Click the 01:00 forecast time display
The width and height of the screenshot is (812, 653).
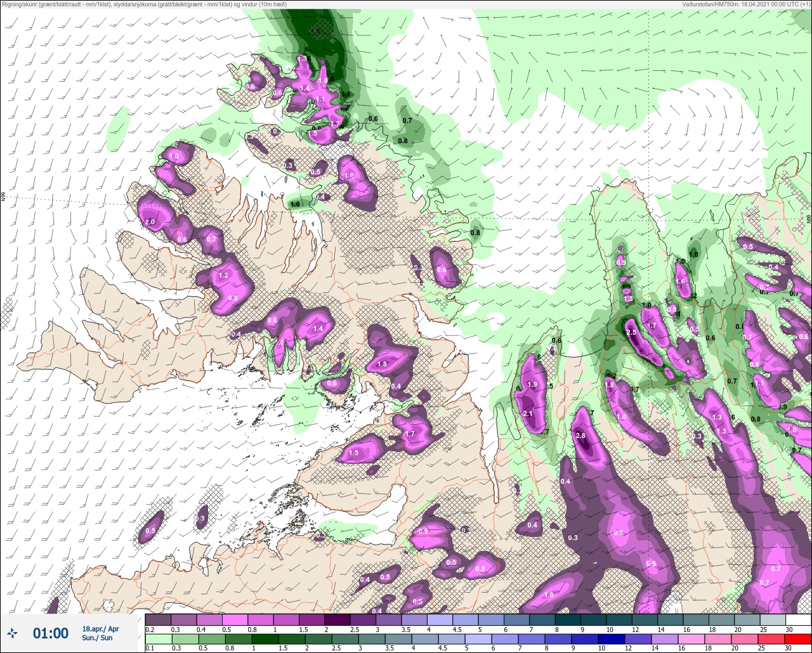[51, 633]
